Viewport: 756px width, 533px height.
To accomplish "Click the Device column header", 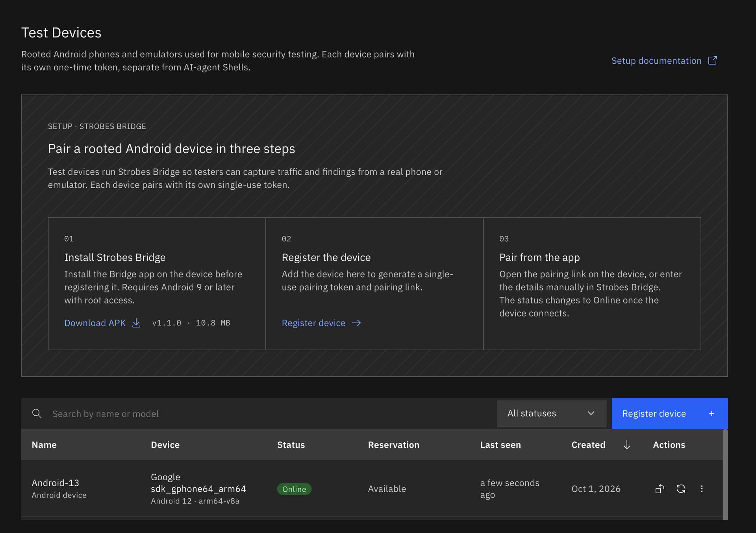I will [165, 445].
